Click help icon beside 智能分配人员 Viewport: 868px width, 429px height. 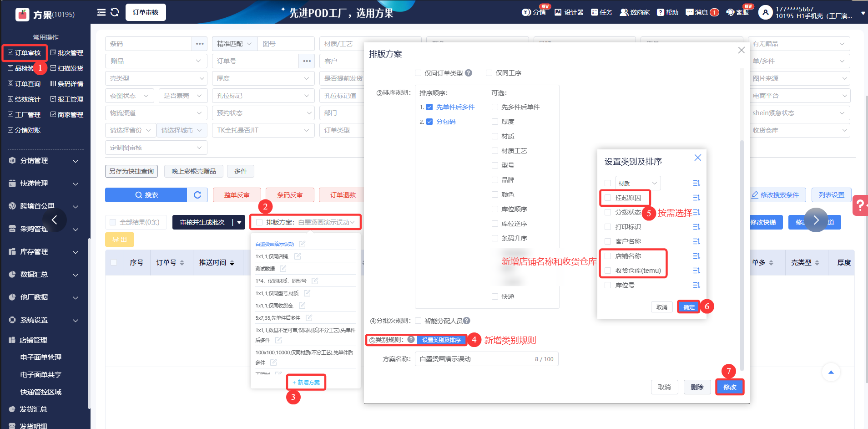click(x=467, y=321)
